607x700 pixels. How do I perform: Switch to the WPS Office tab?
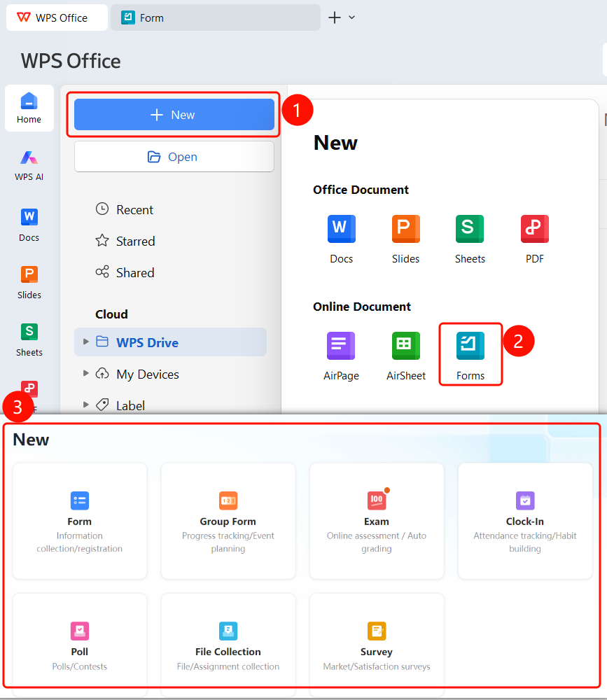click(x=57, y=18)
